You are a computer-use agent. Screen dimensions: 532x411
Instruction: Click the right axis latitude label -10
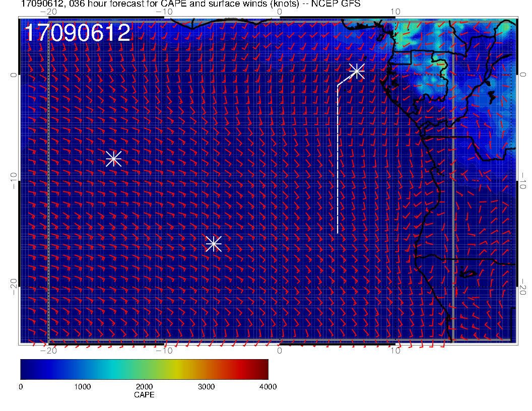(x=522, y=181)
